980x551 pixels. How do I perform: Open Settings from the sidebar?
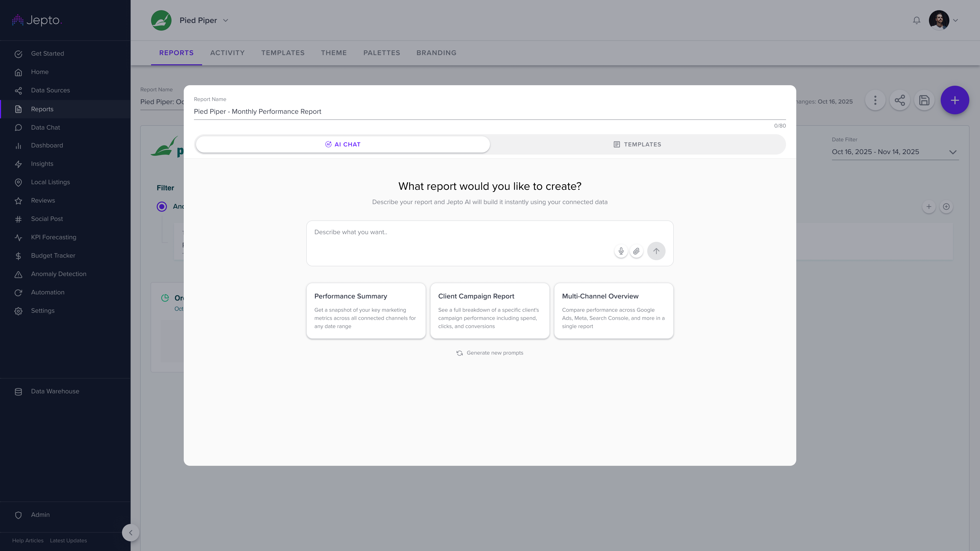coord(65,311)
